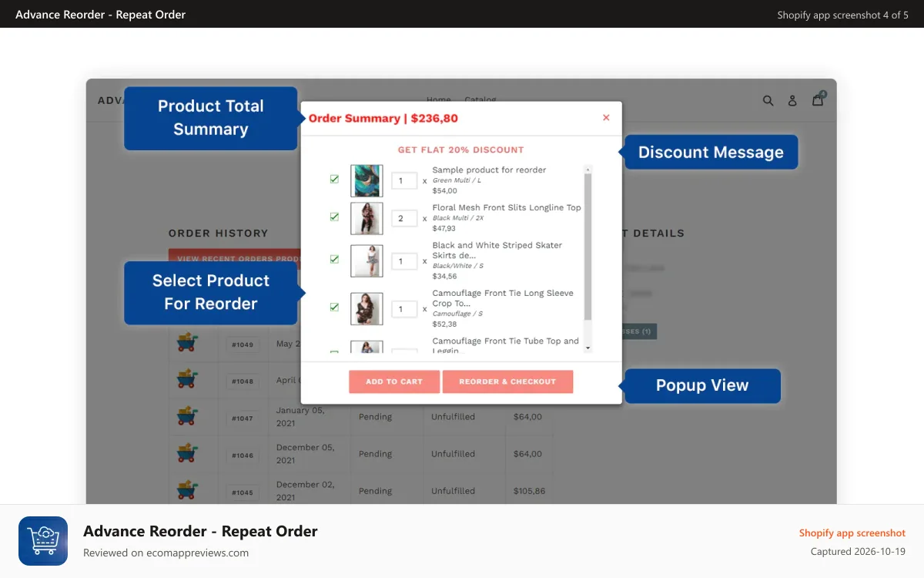
Task: Open the search icon in store header
Action: tap(768, 100)
